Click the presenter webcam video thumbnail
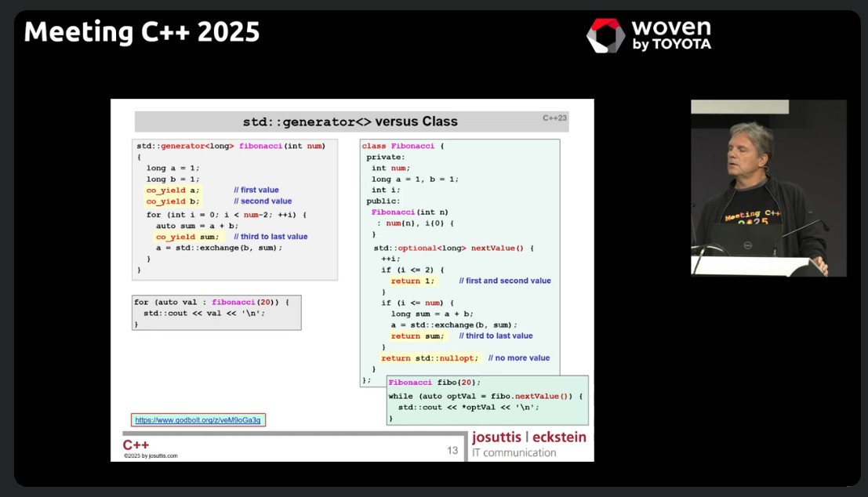The height and width of the screenshot is (497, 868). click(768, 187)
